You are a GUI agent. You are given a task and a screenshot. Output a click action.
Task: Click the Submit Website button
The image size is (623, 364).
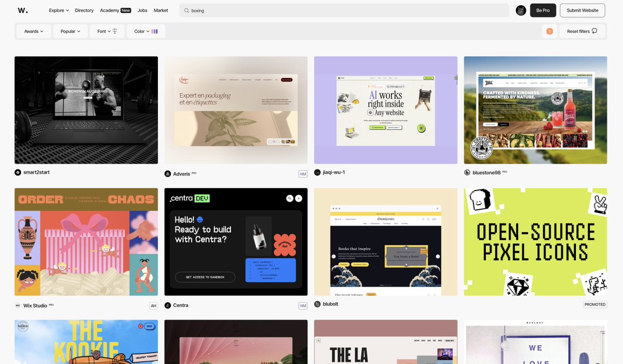[583, 10]
